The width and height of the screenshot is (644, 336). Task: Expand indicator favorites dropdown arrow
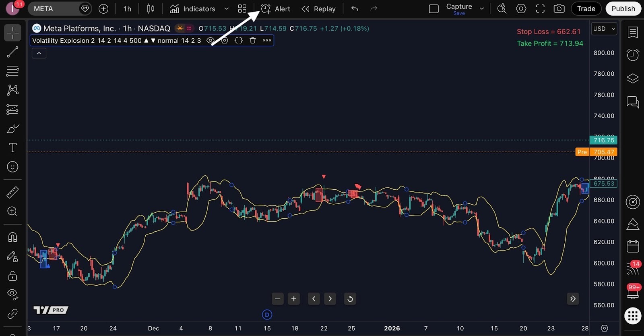click(x=226, y=8)
